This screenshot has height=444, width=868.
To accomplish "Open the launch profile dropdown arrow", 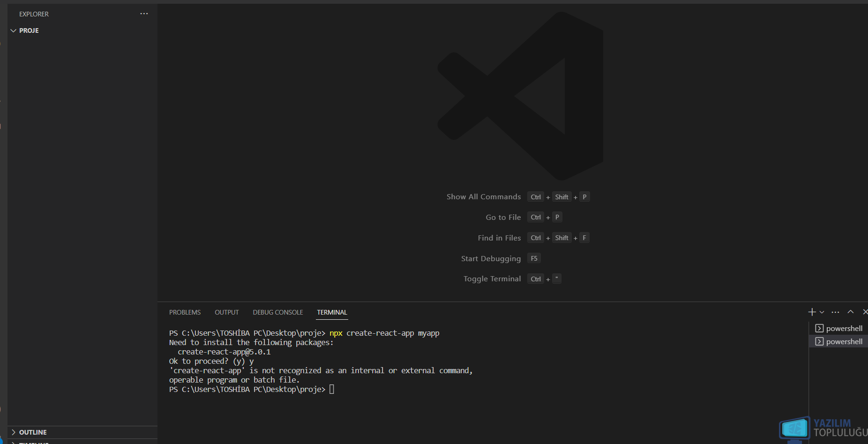I will click(x=822, y=312).
